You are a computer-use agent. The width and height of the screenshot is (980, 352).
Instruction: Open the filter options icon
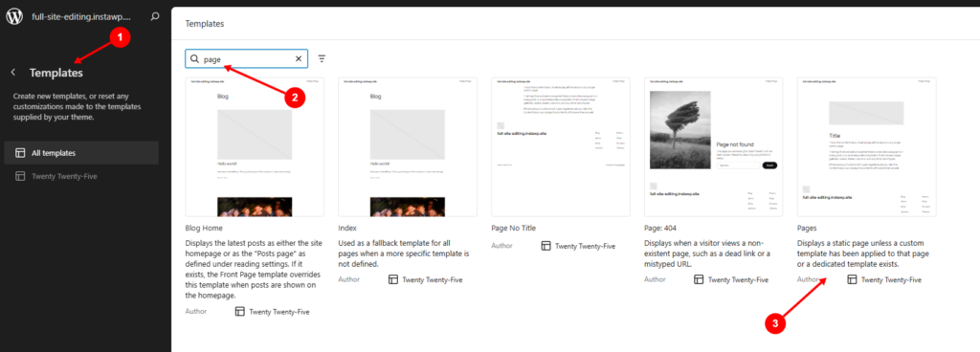(x=322, y=58)
